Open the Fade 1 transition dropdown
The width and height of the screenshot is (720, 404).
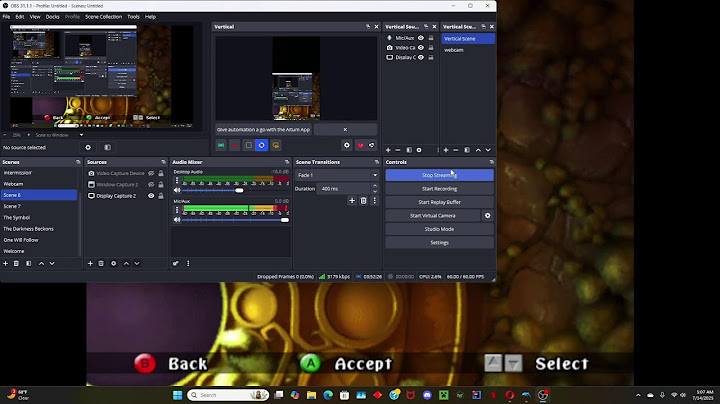pos(337,175)
